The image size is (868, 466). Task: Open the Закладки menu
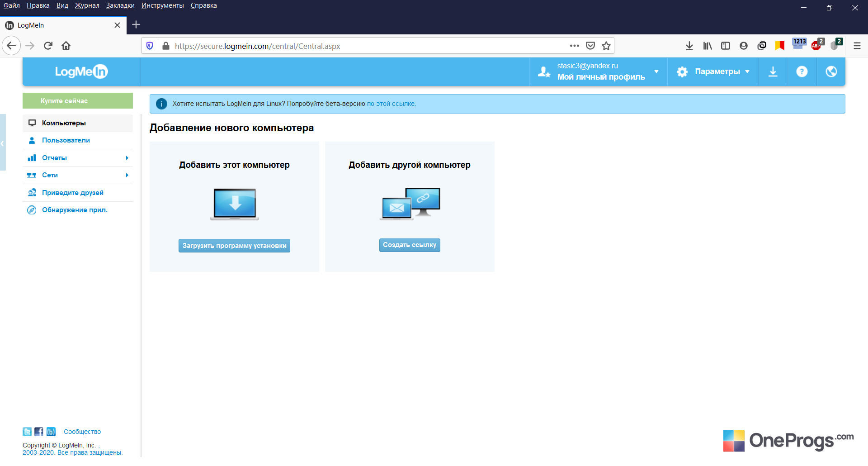120,5
